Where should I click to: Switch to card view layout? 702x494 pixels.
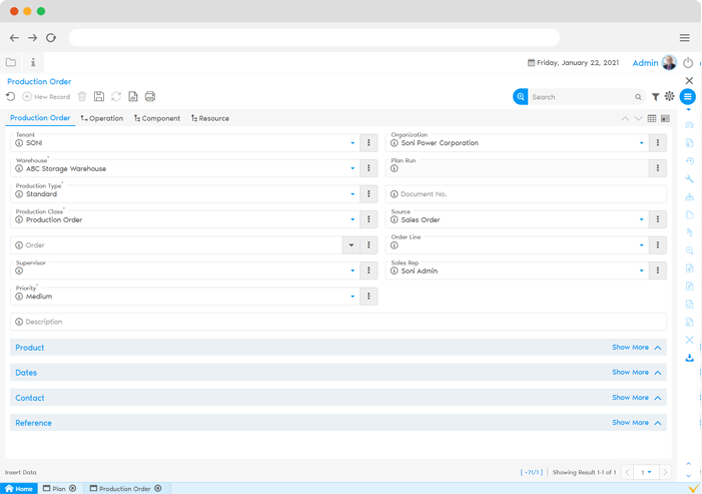[x=665, y=118]
